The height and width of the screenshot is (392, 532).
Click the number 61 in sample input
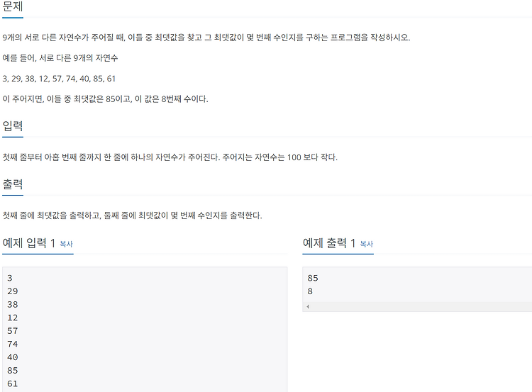coord(13,384)
